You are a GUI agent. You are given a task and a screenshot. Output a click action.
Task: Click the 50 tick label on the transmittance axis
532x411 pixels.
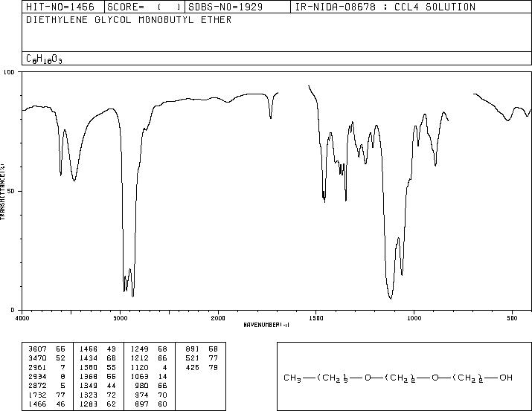pos(11,191)
